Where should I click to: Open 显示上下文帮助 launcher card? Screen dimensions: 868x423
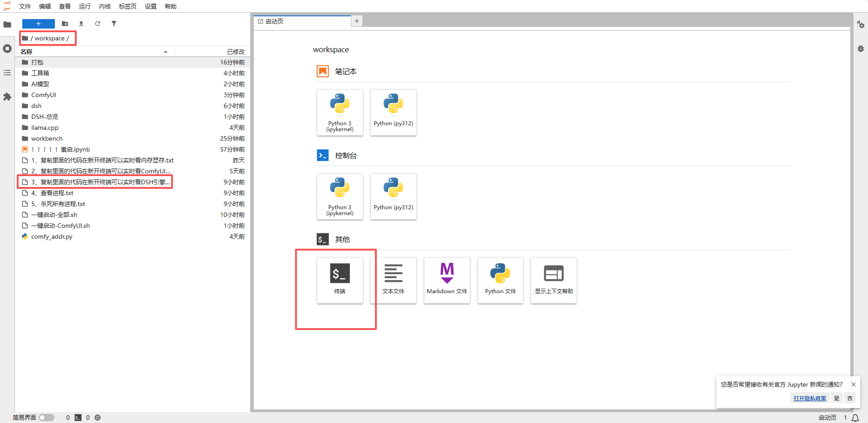pyautogui.click(x=554, y=280)
